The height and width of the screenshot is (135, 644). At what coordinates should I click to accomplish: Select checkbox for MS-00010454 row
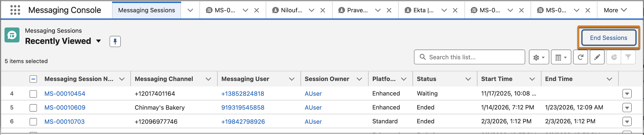[33, 94]
